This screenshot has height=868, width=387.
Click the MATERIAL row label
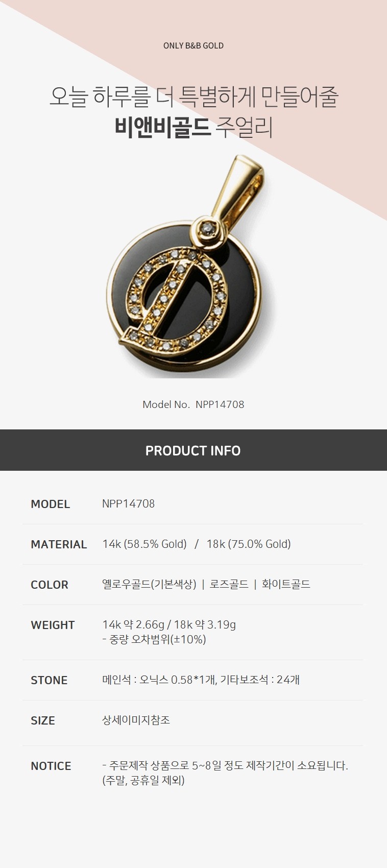click(59, 544)
